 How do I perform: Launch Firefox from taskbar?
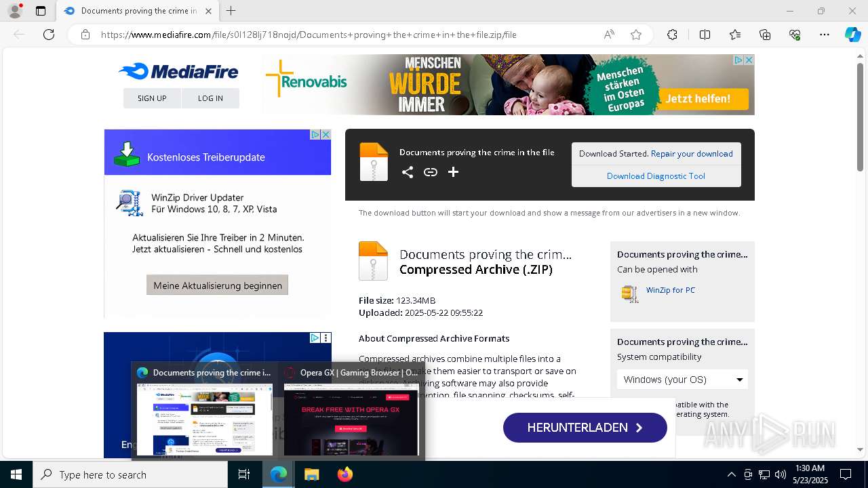point(344,474)
